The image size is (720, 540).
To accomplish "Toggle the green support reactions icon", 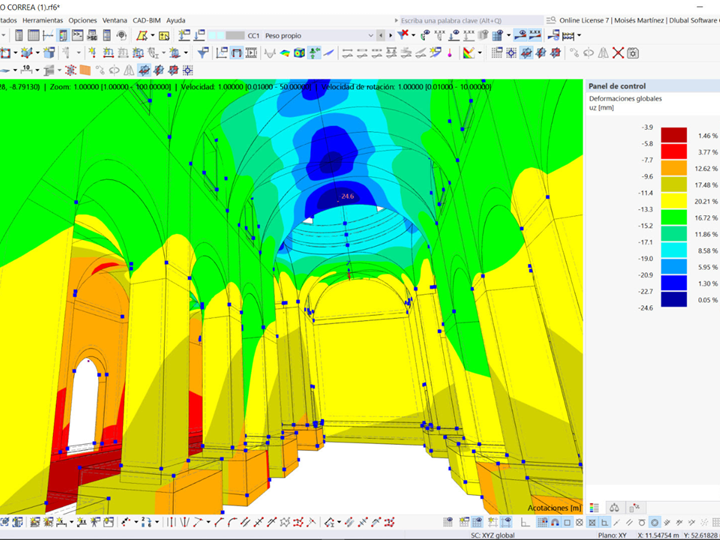I will click(x=314, y=53).
